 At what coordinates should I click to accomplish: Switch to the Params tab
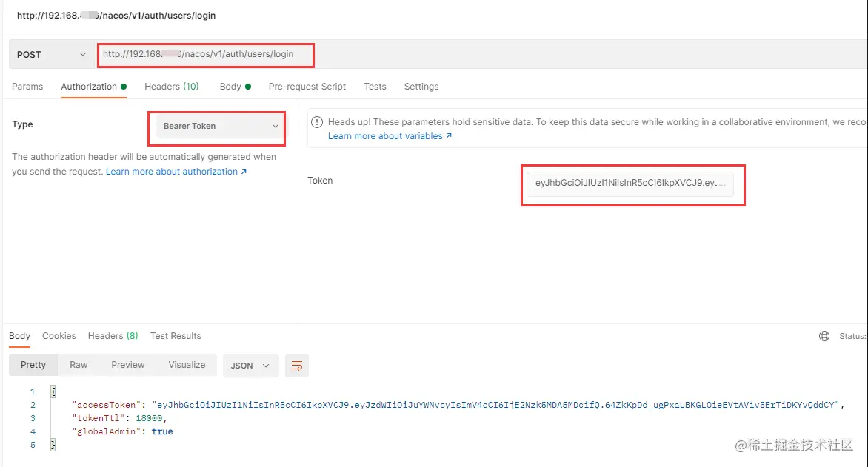pos(27,87)
